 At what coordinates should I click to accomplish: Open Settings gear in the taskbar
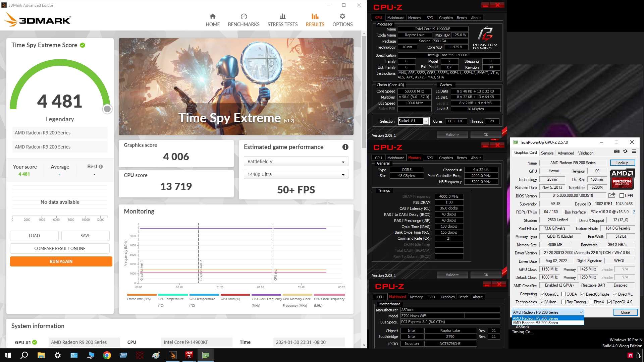58,355
